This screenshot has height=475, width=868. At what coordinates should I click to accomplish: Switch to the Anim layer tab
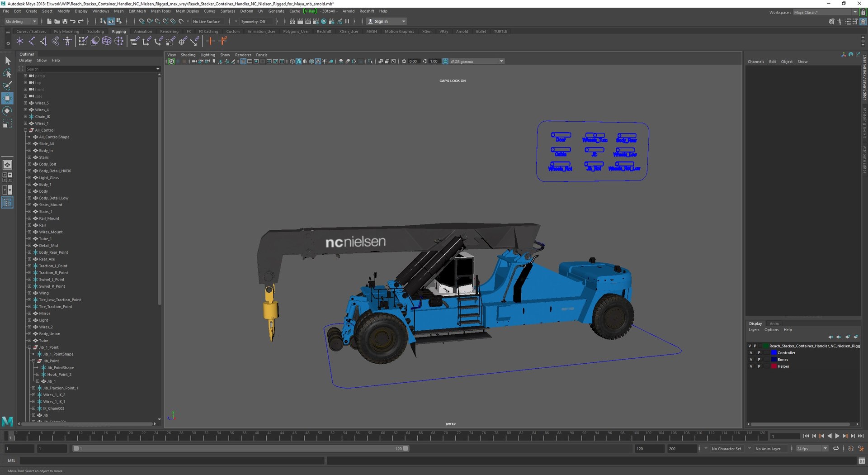pos(774,323)
